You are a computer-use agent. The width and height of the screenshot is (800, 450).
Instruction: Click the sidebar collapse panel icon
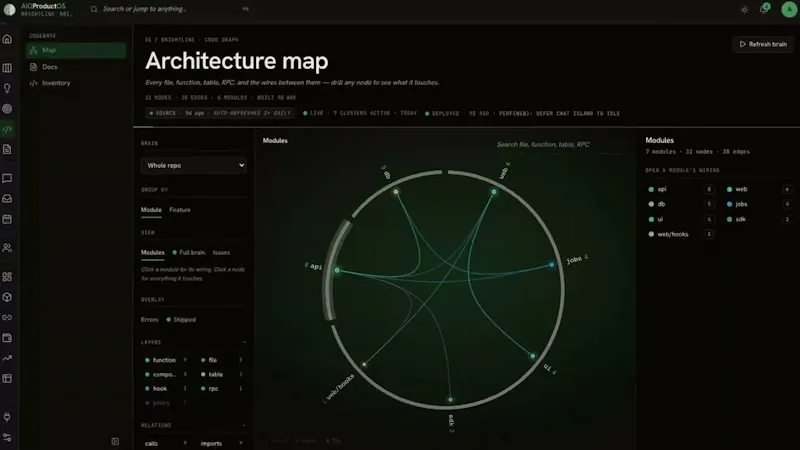[x=115, y=441]
